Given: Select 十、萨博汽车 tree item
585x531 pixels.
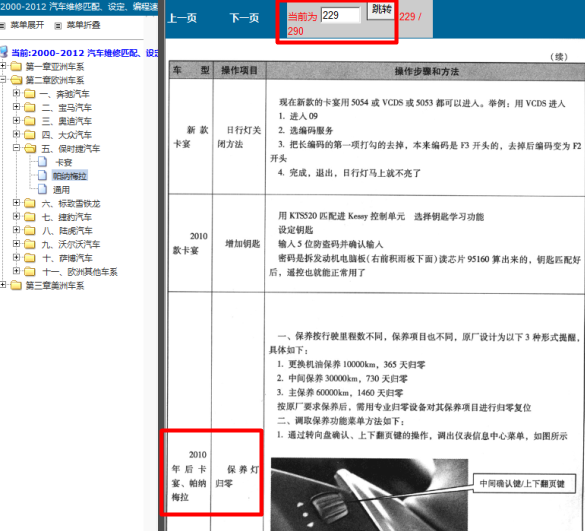Looking at the screenshot, I should coord(66,258).
